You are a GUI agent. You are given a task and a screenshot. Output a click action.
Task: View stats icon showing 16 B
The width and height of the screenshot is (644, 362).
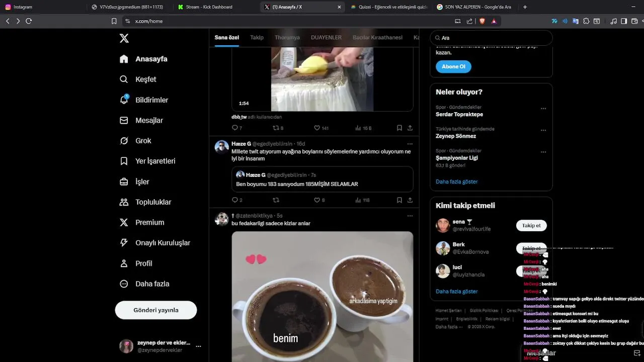[x=358, y=128]
